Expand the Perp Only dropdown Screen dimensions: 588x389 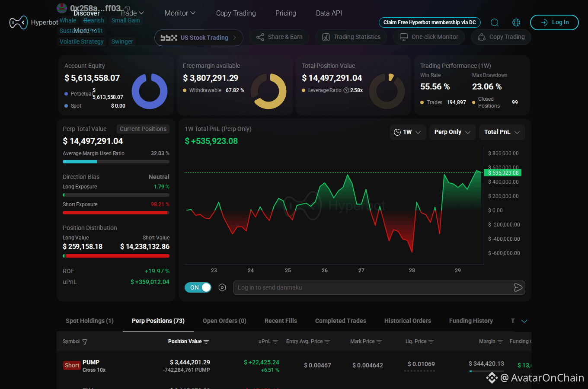453,132
